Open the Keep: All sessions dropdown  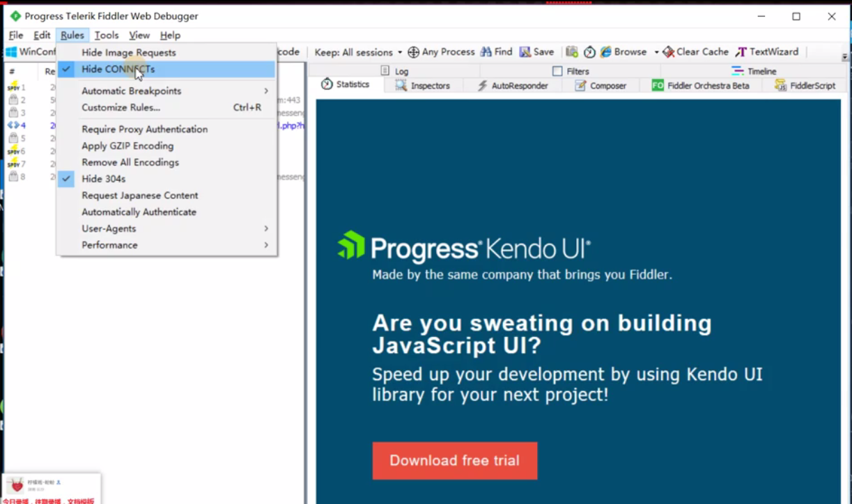tap(358, 52)
